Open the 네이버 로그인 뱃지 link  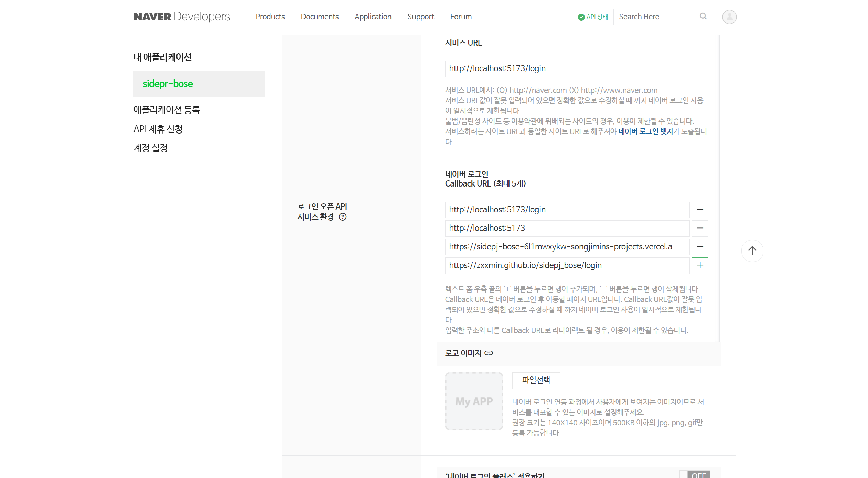(645, 131)
